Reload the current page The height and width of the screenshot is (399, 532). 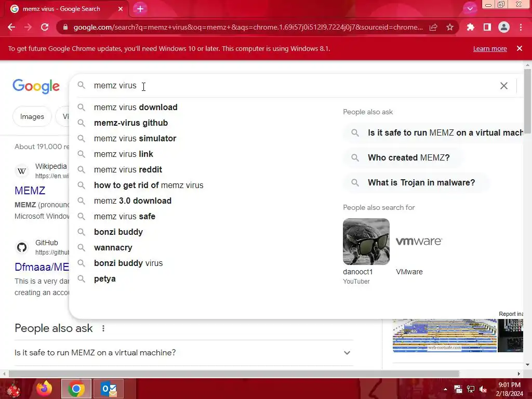pyautogui.click(x=45, y=27)
